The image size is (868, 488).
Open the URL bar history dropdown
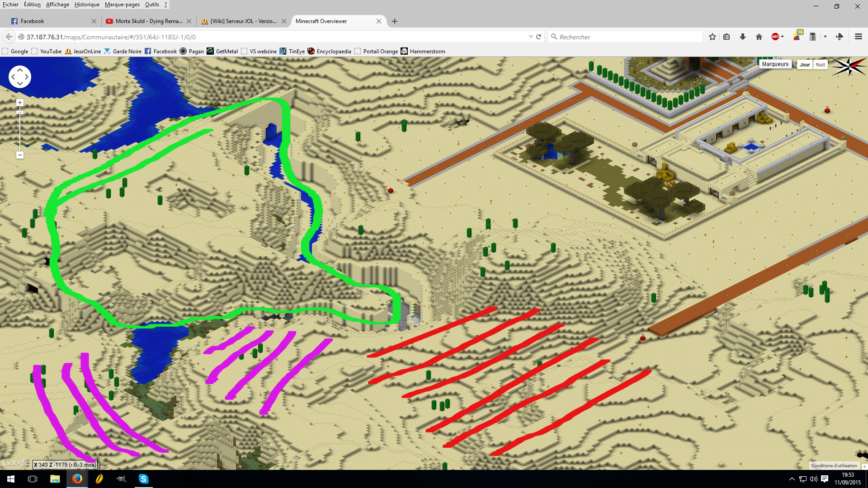531,37
